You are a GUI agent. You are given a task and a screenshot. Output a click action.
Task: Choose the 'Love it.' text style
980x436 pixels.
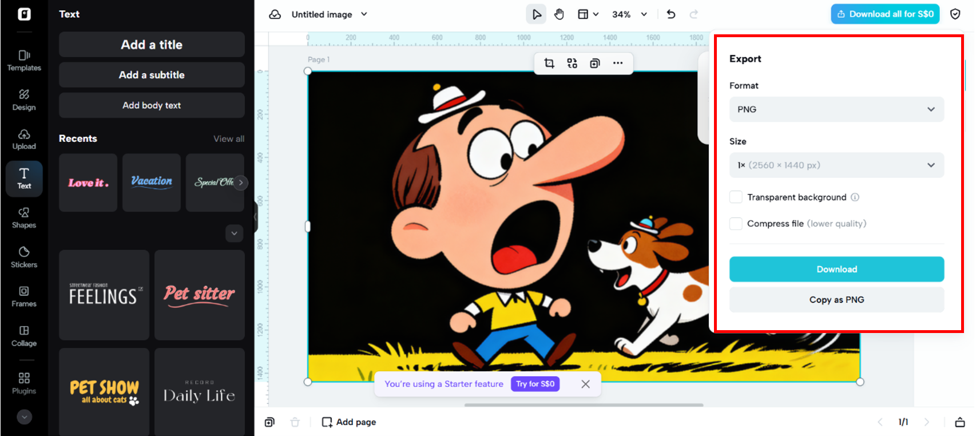(88, 183)
